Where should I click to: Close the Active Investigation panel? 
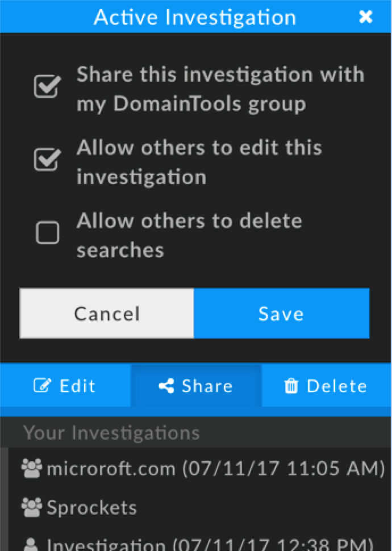point(366,16)
